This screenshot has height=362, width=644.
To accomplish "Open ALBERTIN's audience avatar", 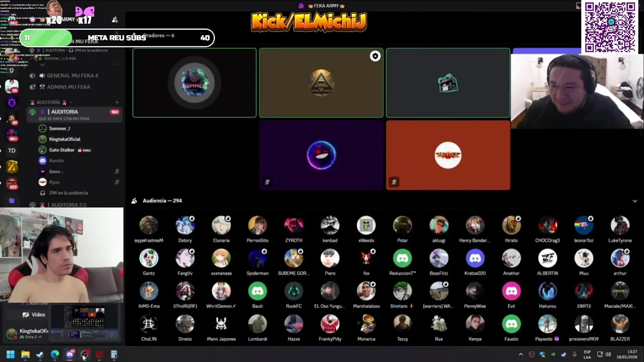I will [x=547, y=258].
